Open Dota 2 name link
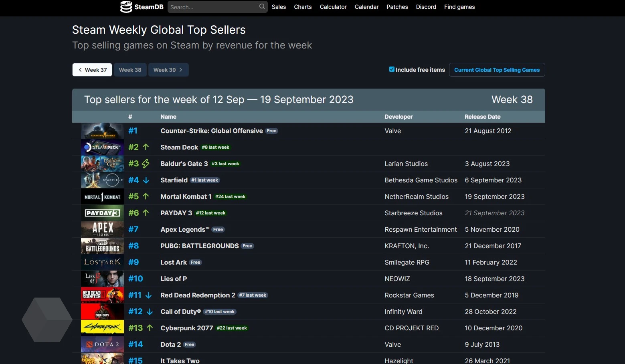 point(170,344)
